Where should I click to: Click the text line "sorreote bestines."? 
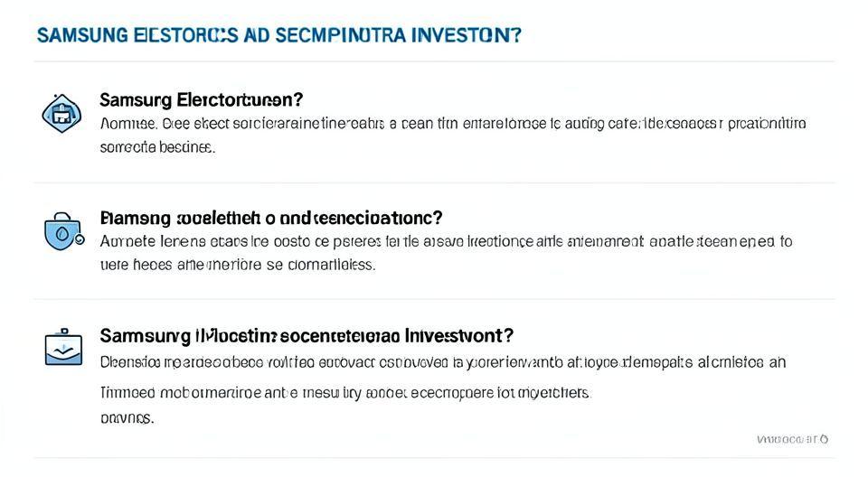click(157, 146)
